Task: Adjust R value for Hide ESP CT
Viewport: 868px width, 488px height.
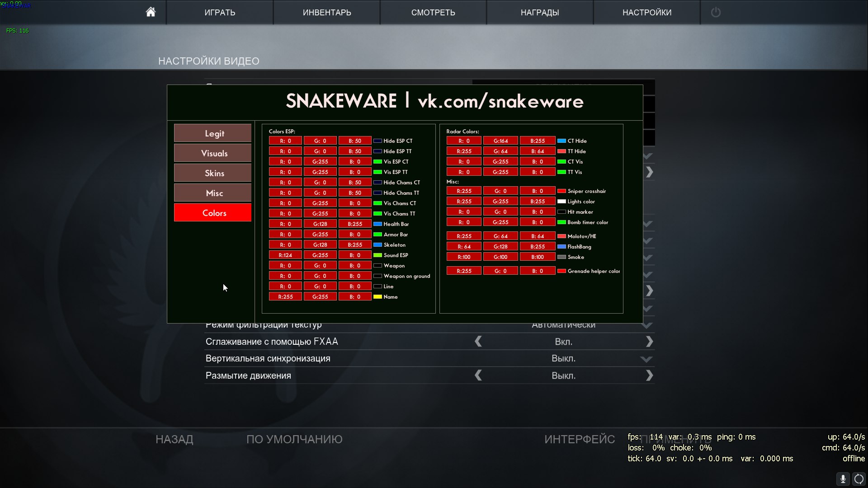Action: (285, 141)
